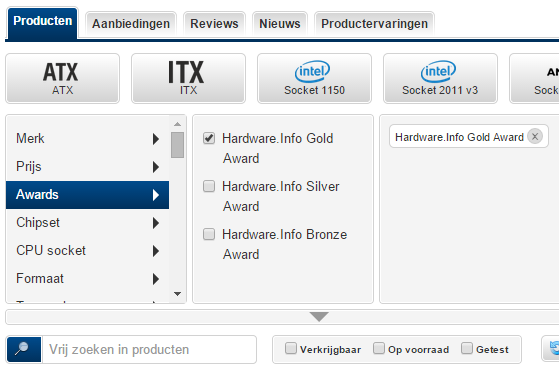Select the ITX form factor tile
Screen dimensions: 559x374
[x=188, y=78]
